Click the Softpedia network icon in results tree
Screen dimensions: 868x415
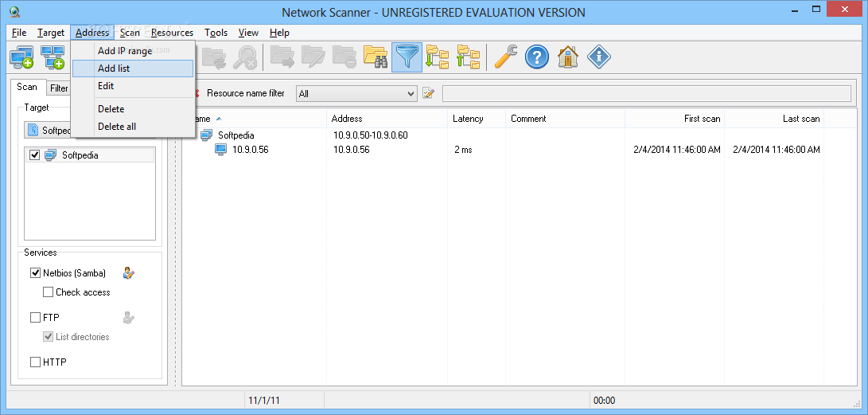[x=207, y=135]
